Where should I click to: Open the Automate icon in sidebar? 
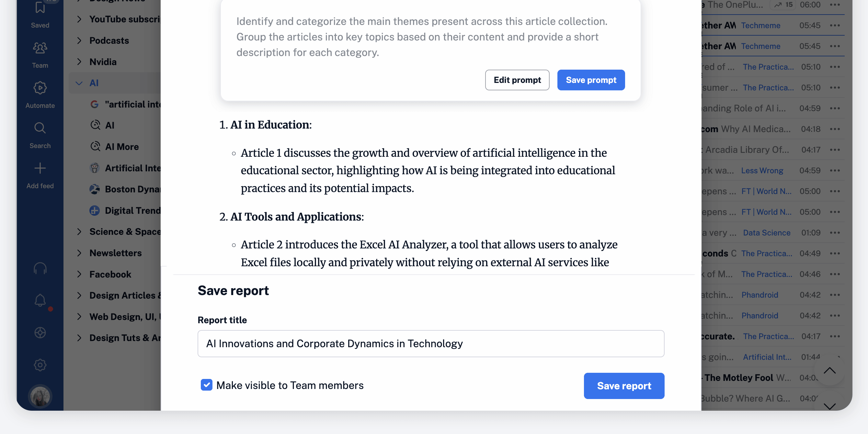pos(40,88)
